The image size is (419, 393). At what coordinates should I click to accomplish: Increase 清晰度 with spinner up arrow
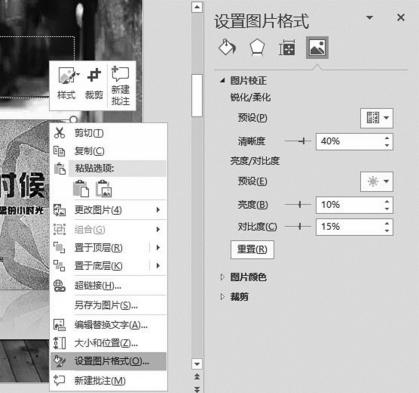tap(387, 138)
